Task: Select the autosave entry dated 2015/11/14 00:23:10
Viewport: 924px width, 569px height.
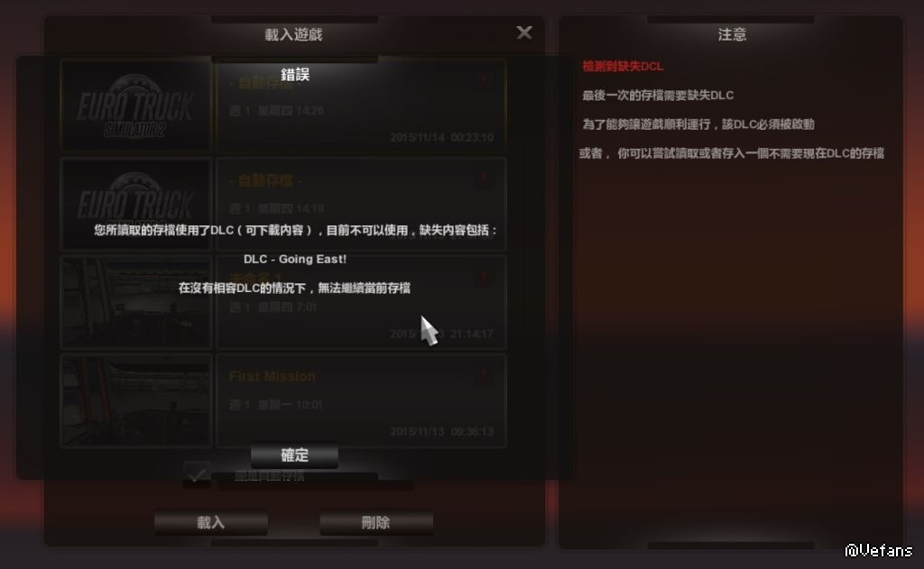Action: click(x=361, y=105)
